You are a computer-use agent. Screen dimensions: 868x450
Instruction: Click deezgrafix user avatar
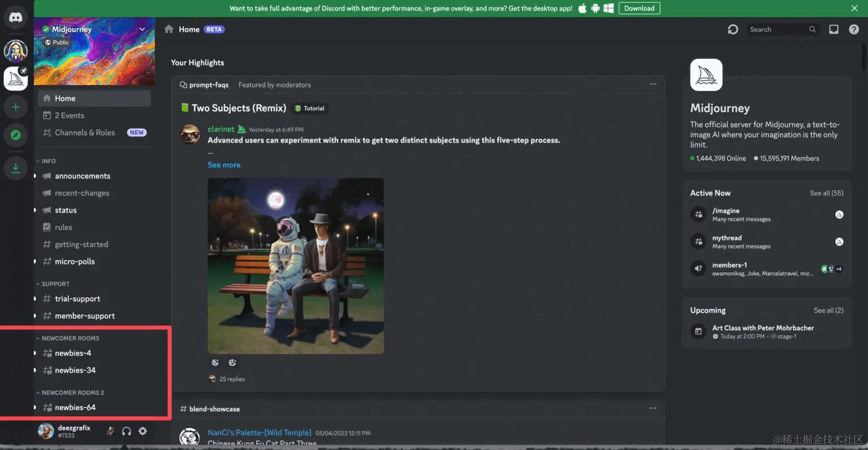point(46,431)
